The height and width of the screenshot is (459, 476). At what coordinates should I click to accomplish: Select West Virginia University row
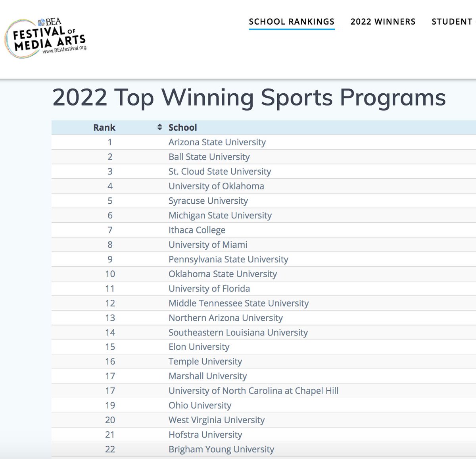tap(264, 420)
